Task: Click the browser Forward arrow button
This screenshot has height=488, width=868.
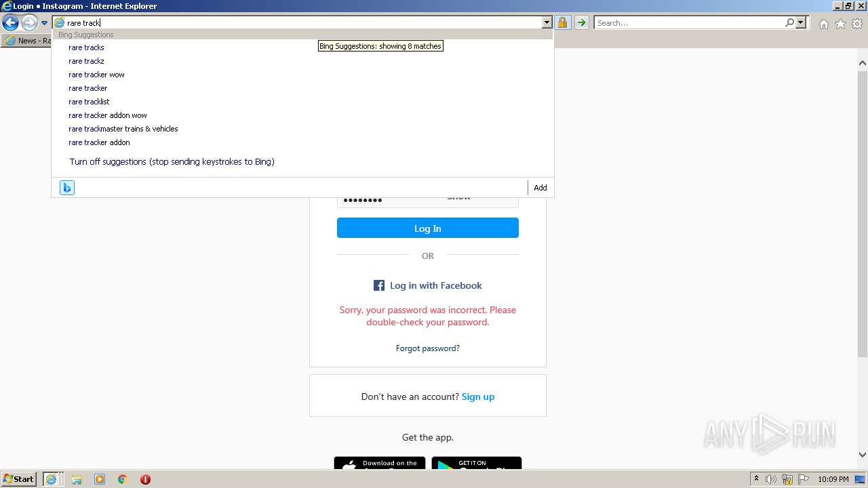Action: coord(29,22)
